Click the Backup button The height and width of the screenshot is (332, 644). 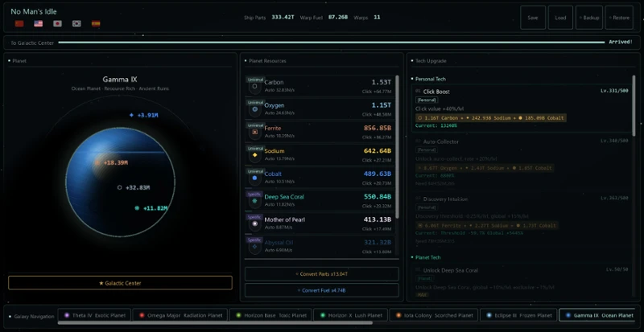click(589, 18)
